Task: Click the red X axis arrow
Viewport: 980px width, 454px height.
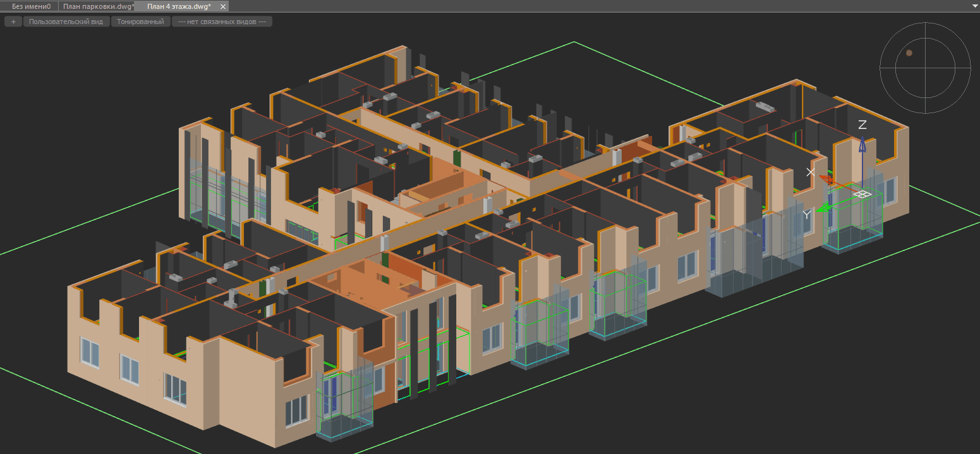Action: click(x=829, y=180)
